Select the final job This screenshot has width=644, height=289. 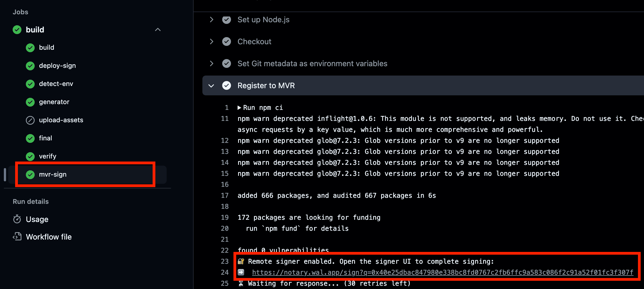(x=45, y=138)
